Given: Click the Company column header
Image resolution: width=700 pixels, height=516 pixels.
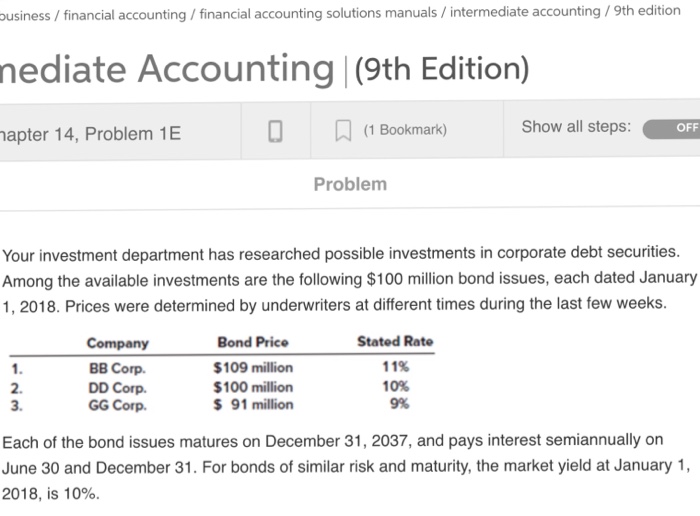Looking at the screenshot, I should (117, 343).
